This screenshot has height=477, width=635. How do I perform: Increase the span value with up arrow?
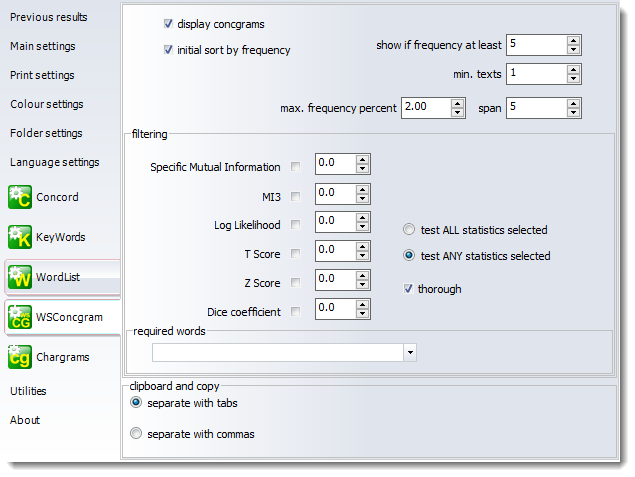[573, 102]
